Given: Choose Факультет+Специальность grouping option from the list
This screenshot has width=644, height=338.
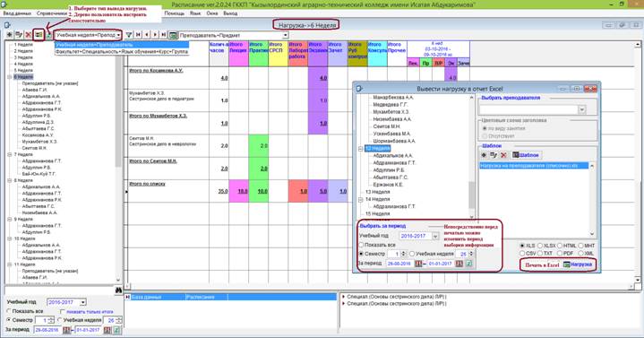Looking at the screenshot, I should coord(122,52).
